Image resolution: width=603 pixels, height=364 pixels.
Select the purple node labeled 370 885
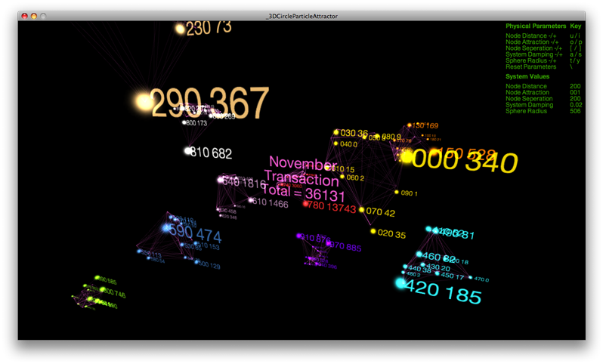(329, 245)
